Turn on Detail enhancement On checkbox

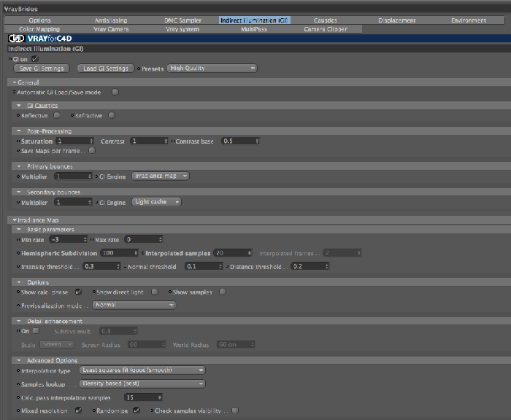(x=36, y=331)
